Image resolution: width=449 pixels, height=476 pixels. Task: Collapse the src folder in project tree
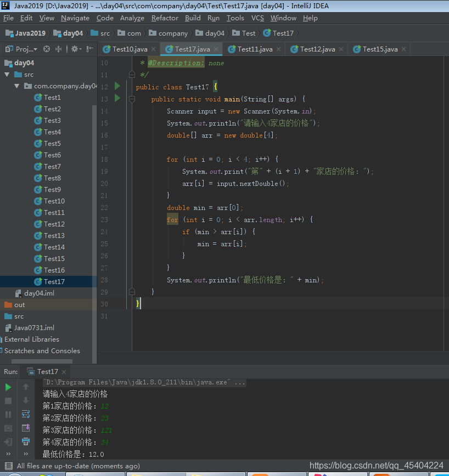click(7, 75)
